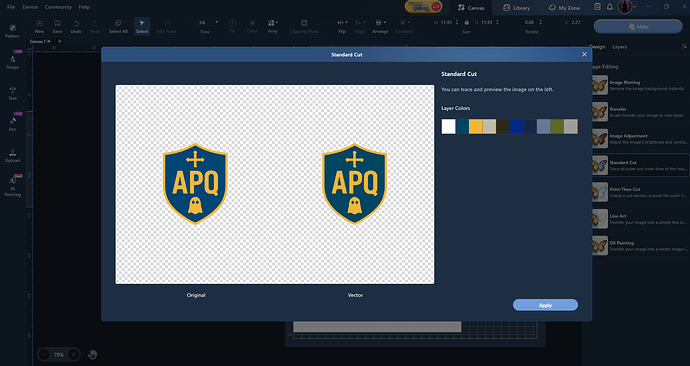Switch to the Design panel tab
Screen dimensions: 690x366
pyautogui.click(x=597, y=47)
